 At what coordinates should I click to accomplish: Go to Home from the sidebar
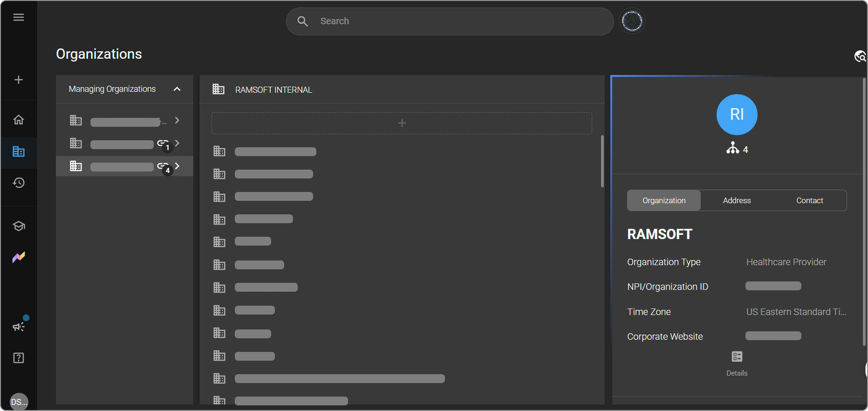[x=19, y=120]
